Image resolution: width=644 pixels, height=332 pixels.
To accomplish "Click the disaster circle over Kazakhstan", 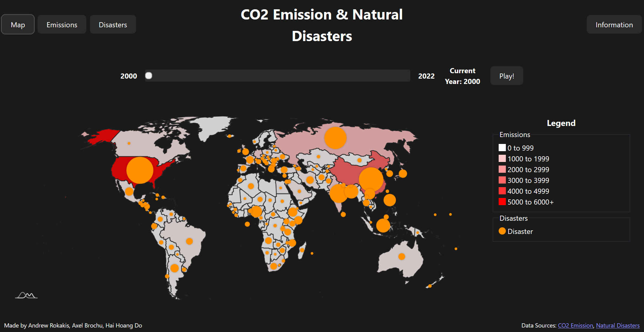I will coord(319,157).
